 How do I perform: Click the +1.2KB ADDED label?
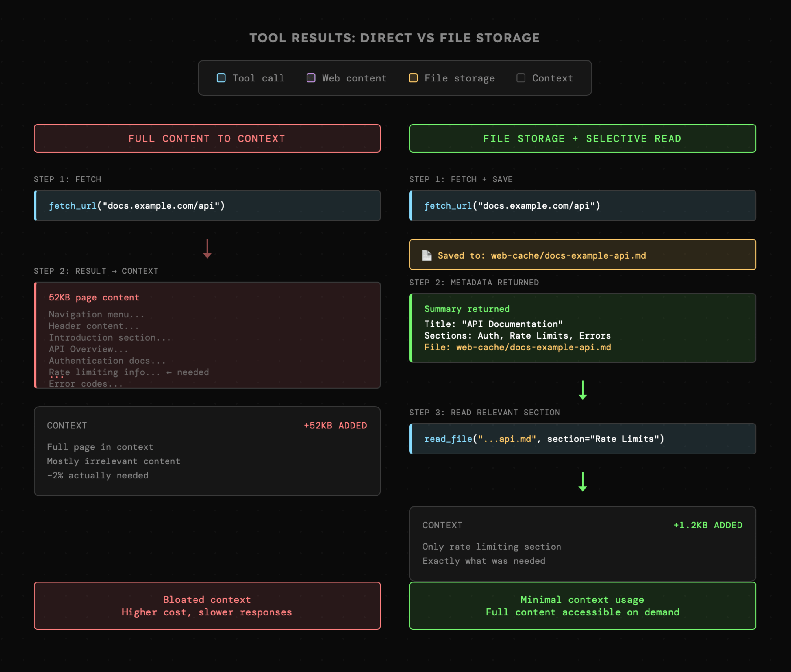click(708, 525)
